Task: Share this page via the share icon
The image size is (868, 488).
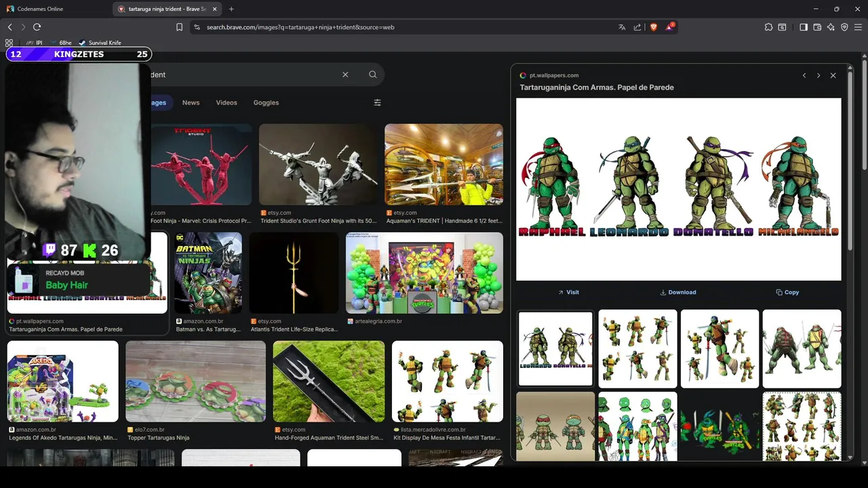Action: [x=637, y=27]
